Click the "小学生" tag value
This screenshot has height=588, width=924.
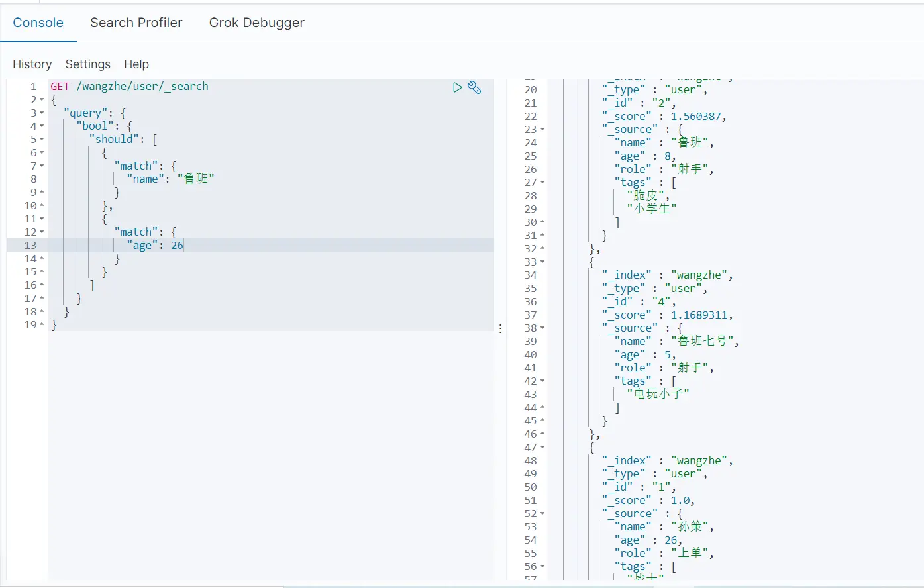tap(652, 209)
